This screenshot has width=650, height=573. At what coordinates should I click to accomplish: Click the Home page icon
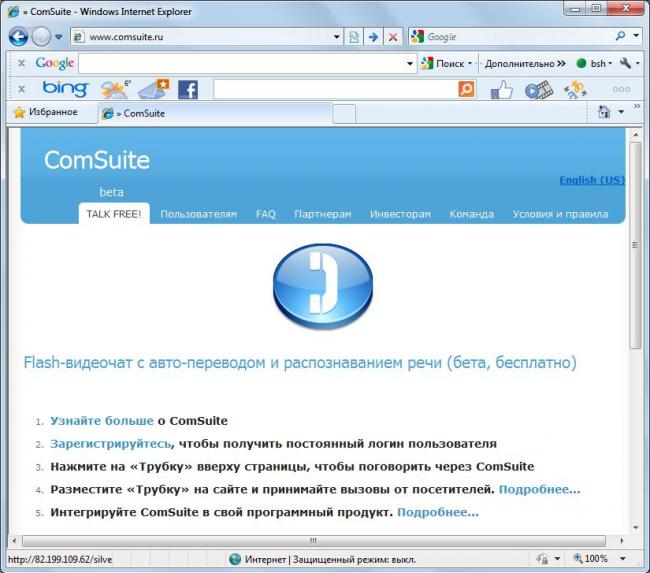pos(604,112)
